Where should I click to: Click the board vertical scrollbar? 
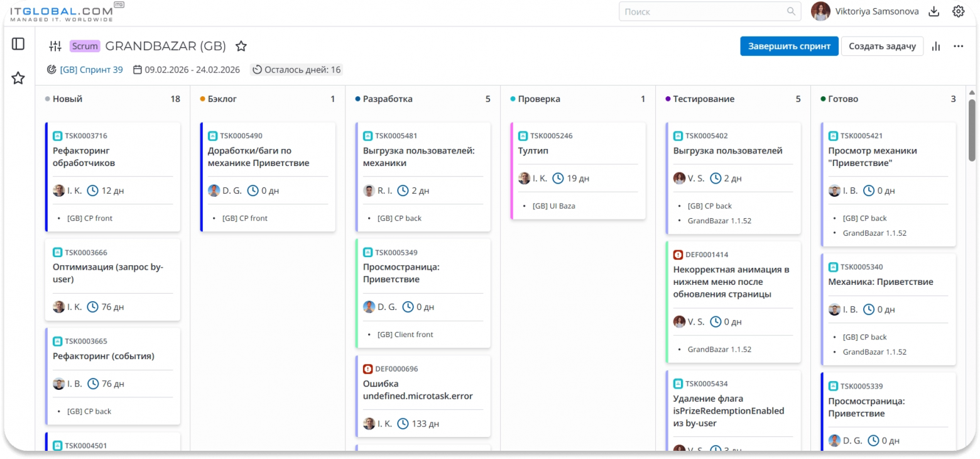[972, 129]
